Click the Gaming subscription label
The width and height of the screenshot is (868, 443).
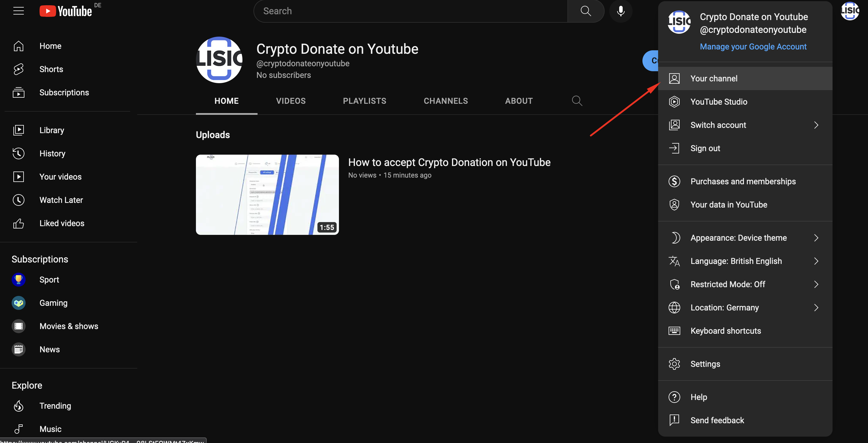(x=53, y=303)
